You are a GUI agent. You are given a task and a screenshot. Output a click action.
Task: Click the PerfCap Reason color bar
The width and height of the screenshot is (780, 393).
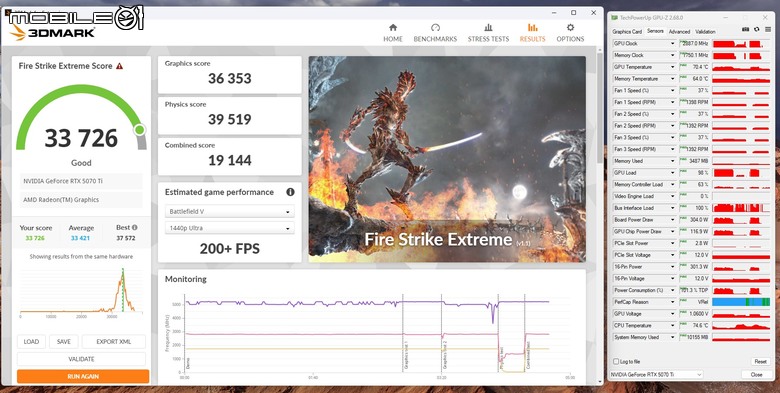[741, 302]
